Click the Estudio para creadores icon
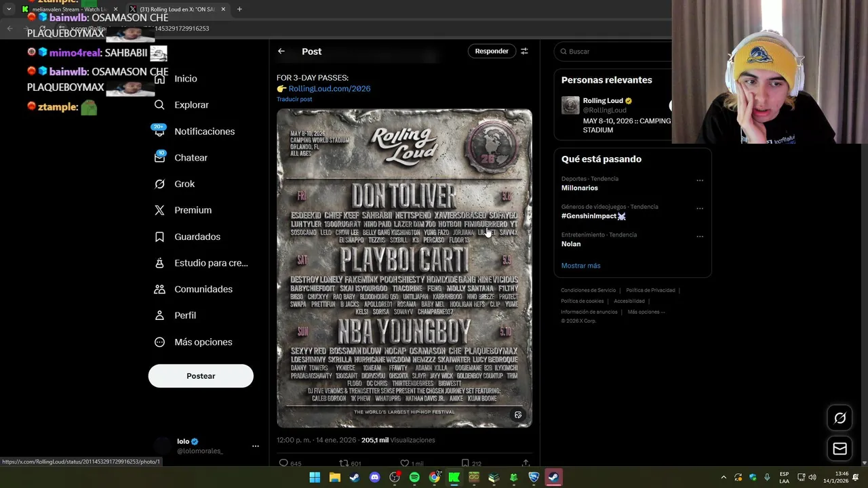 pyautogui.click(x=159, y=263)
